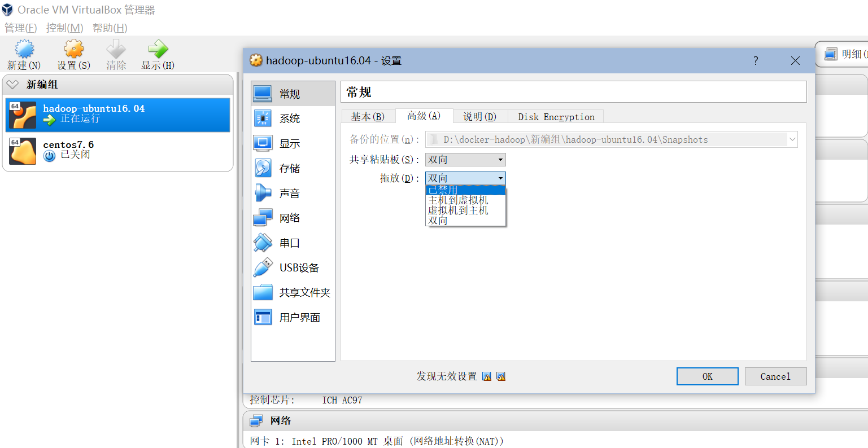This screenshot has width=868, height=448.
Task: Choose 主机到虚拟机 in the drag-drop list
Action: (x=465, y=200)
